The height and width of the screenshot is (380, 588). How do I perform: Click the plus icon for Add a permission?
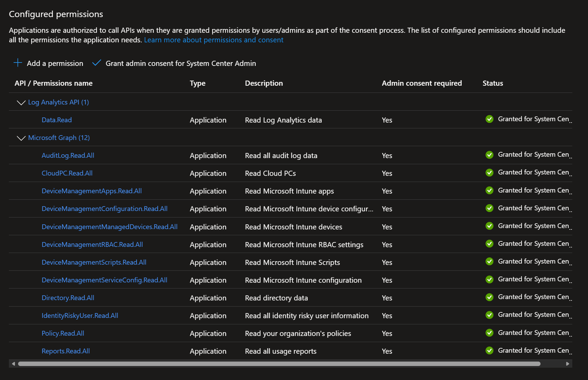[18, 63]
